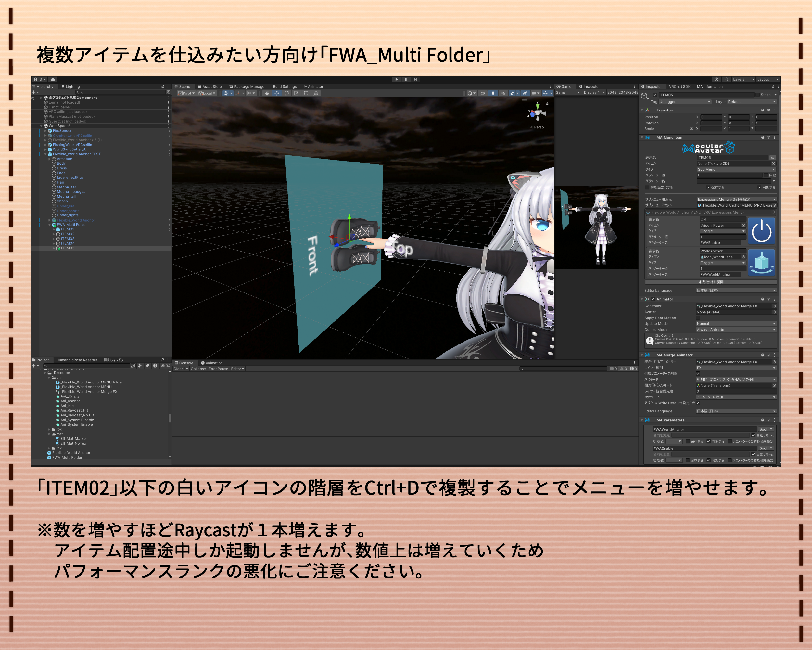This screenshot has width=812, height=650.
Task: Click the Pause button in top bar
Action: 406,79
